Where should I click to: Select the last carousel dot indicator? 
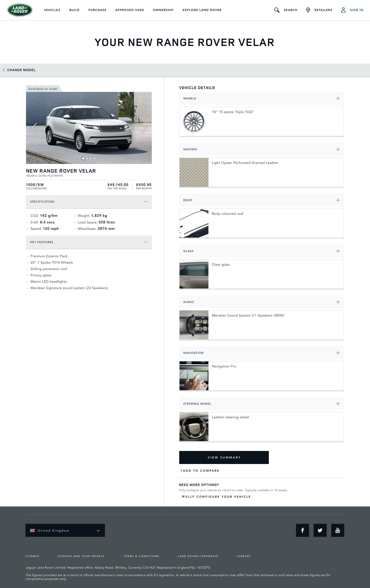coord(95,158)
